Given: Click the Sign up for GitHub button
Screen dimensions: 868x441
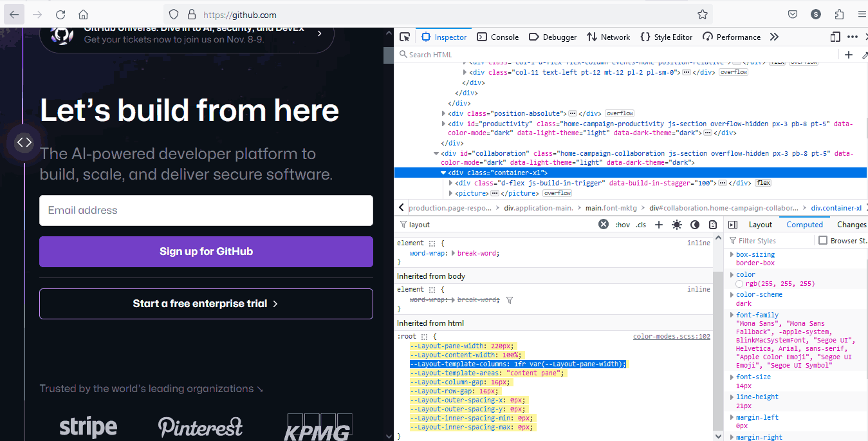Looking at the screenshot, I should (206, 252).
